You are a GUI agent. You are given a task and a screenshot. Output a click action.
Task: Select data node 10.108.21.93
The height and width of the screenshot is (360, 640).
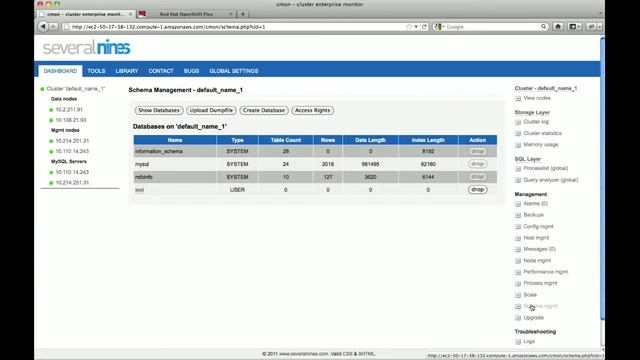71,120
